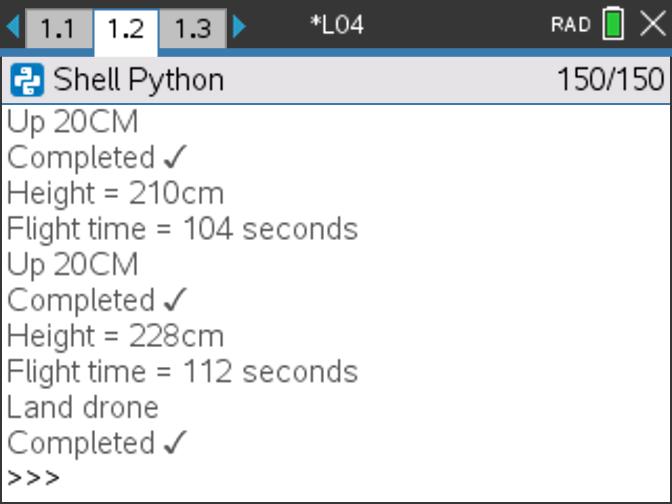Image resolution: width=672 pixels, height=504 pixels.
Task: Click the green battery status icon
Action: 613,24
